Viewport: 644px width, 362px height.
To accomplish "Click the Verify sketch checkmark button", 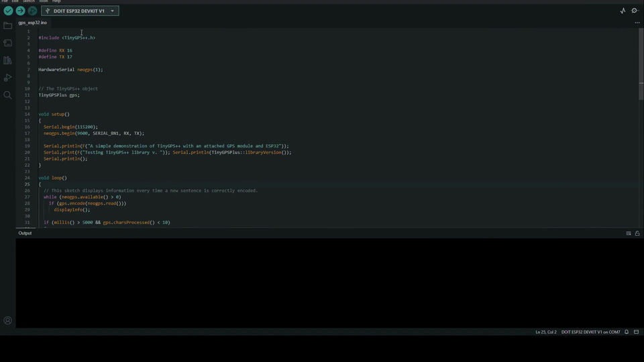I will 8,11.
